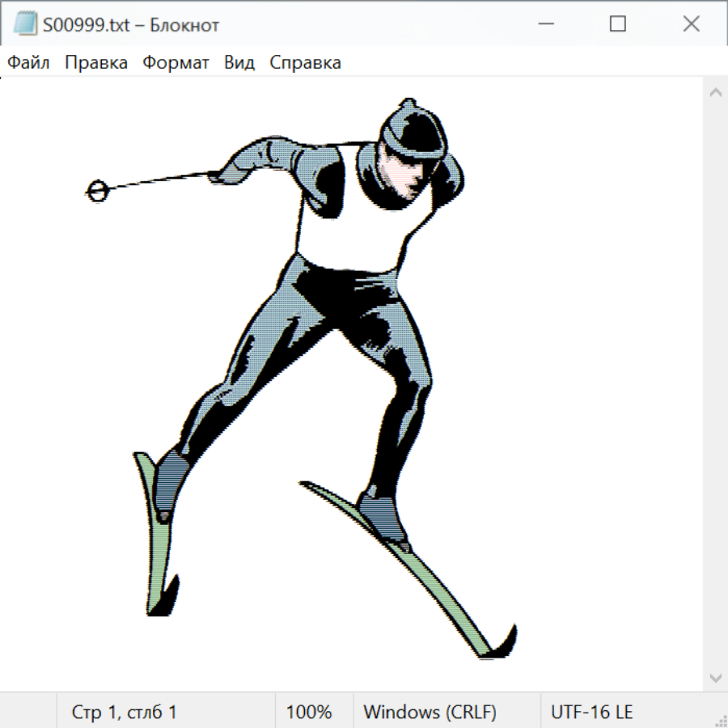
Task: Open the Формат menu
Action: [176, 63]
